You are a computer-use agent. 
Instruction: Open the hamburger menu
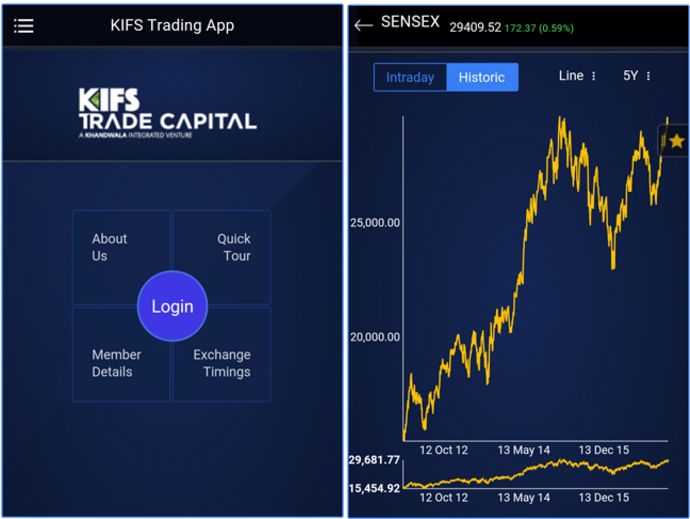pos(24,26)
